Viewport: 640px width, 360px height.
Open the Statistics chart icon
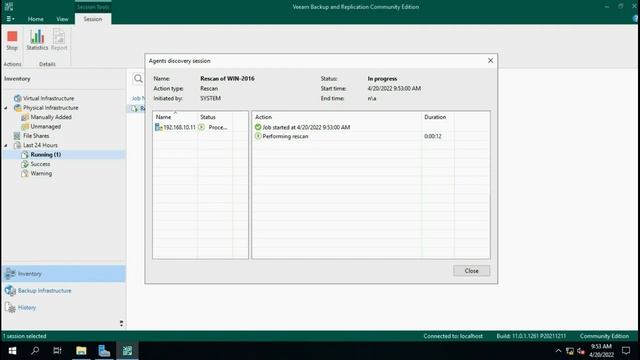point(37,37)
